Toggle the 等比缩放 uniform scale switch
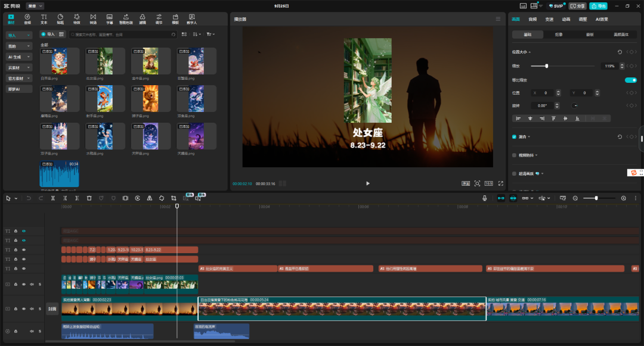 point(630,80)
